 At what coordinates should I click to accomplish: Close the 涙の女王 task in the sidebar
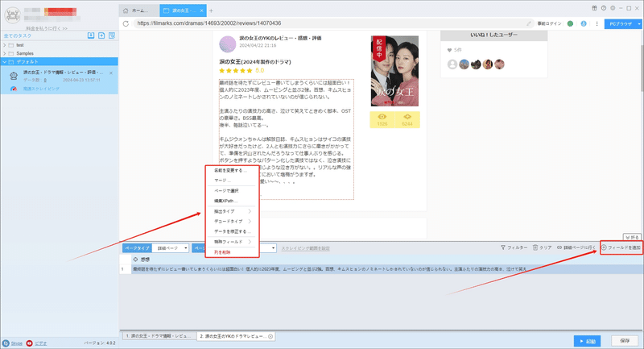tap(111, 73)
